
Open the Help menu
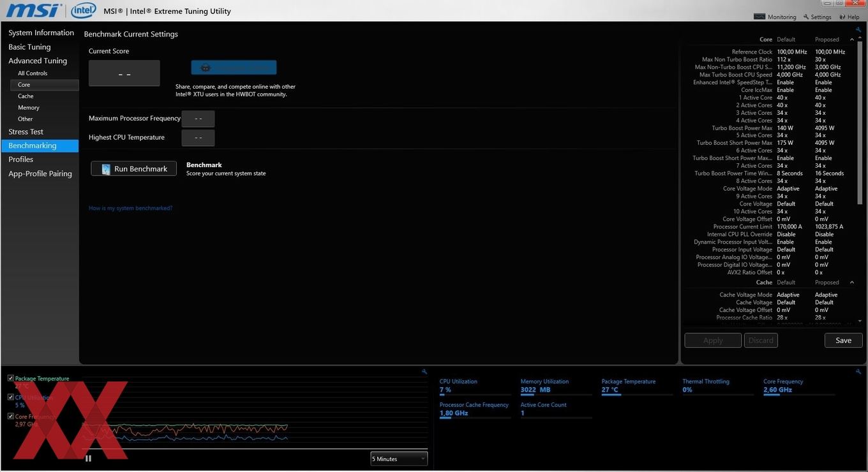tap(849, 17)
